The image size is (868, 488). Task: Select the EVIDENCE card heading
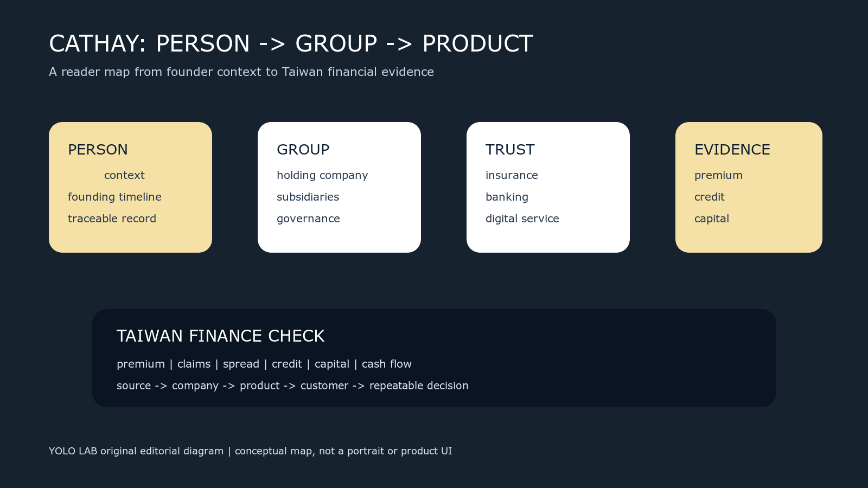click(732, 150)
